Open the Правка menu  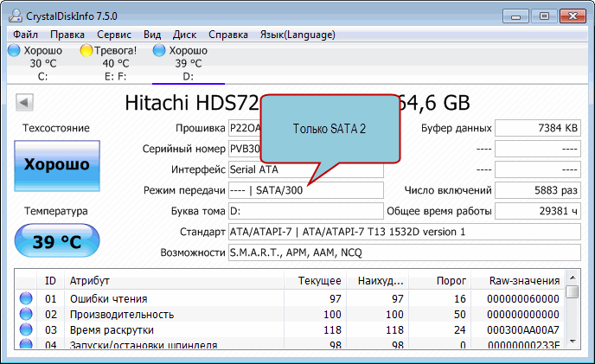pos(67,35)
